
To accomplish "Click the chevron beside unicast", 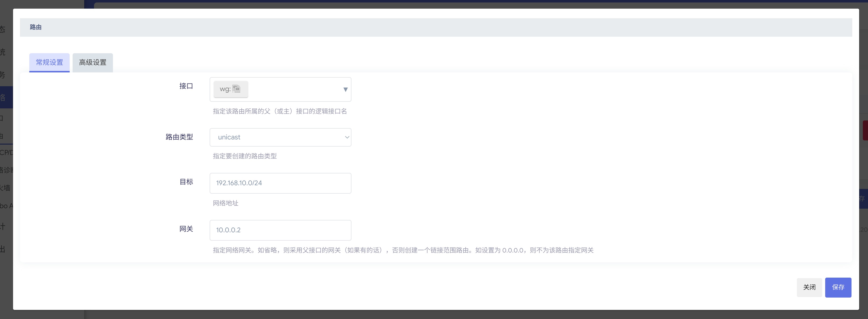I will click(x=347, y=137).
